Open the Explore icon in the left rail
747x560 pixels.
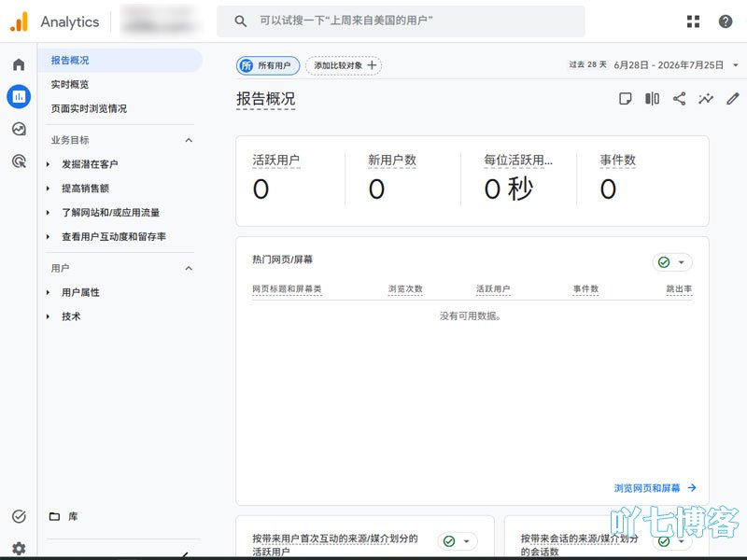(19, 129)
